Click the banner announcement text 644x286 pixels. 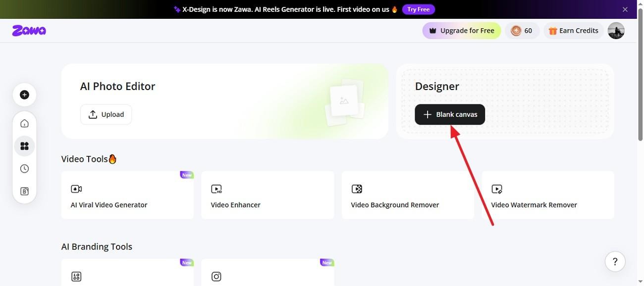pyautogui.click(x=290, y=9)
